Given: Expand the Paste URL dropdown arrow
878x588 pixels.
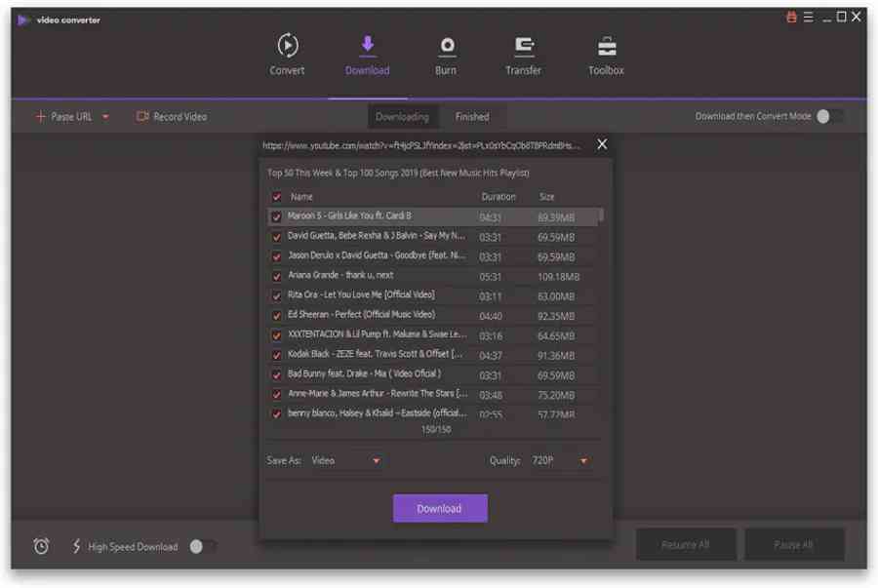Looking at the screenshot, I should pos(105,117).
